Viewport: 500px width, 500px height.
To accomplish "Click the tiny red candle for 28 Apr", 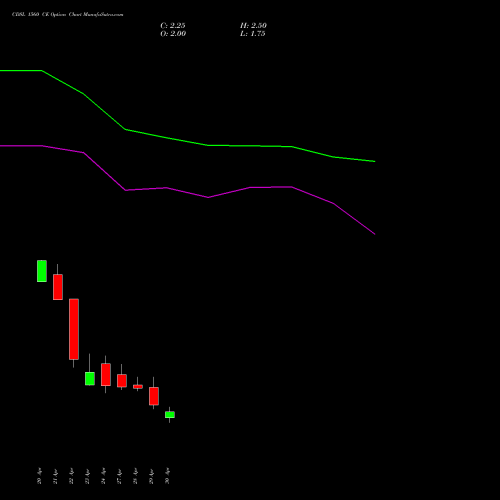I will pyautogui.click(x=138, y=387).
